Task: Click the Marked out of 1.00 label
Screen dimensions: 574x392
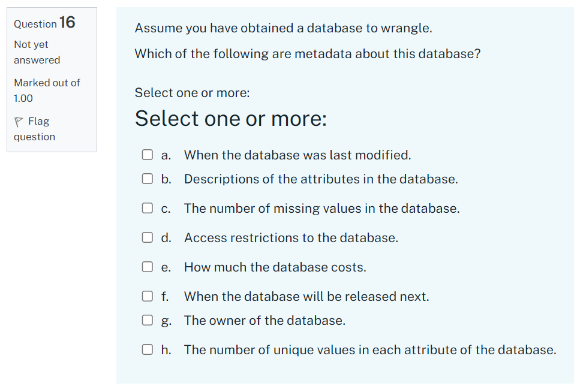Action: click(46, 90)
